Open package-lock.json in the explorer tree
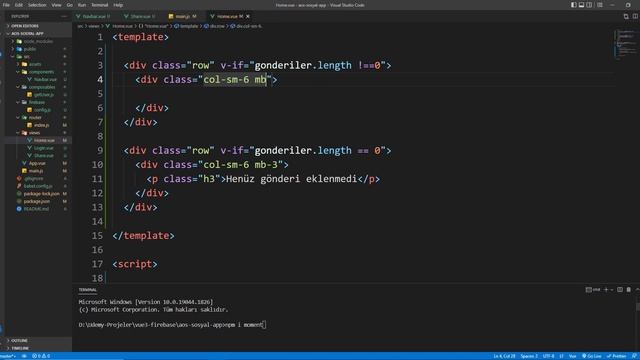 point(41,193)
